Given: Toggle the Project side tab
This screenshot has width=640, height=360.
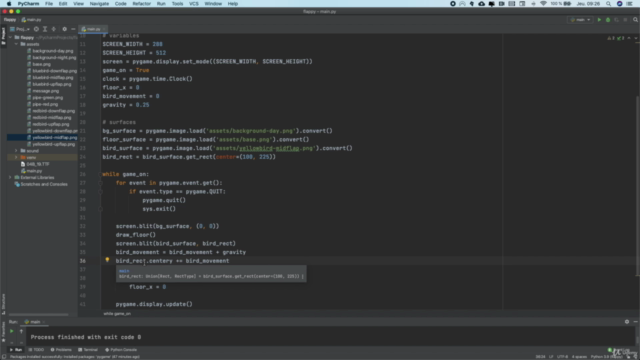Looking at the screenshot, I should (3, 37).
